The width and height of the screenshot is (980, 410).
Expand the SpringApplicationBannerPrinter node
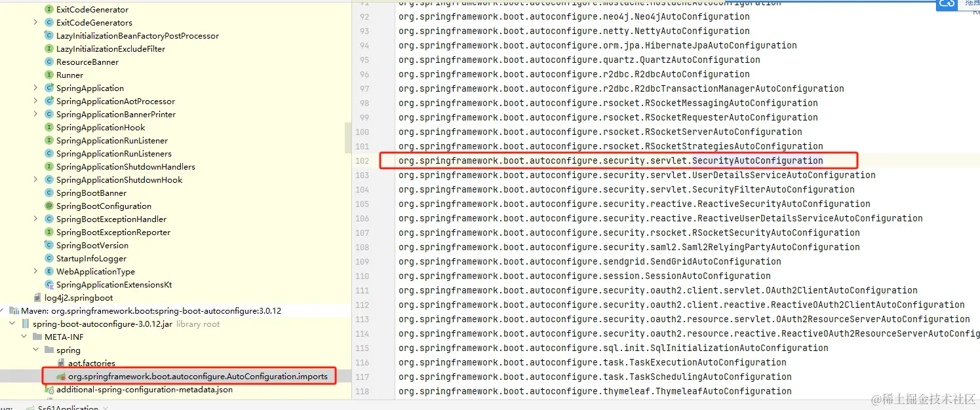pyautogui.click(x=35, y=115)
